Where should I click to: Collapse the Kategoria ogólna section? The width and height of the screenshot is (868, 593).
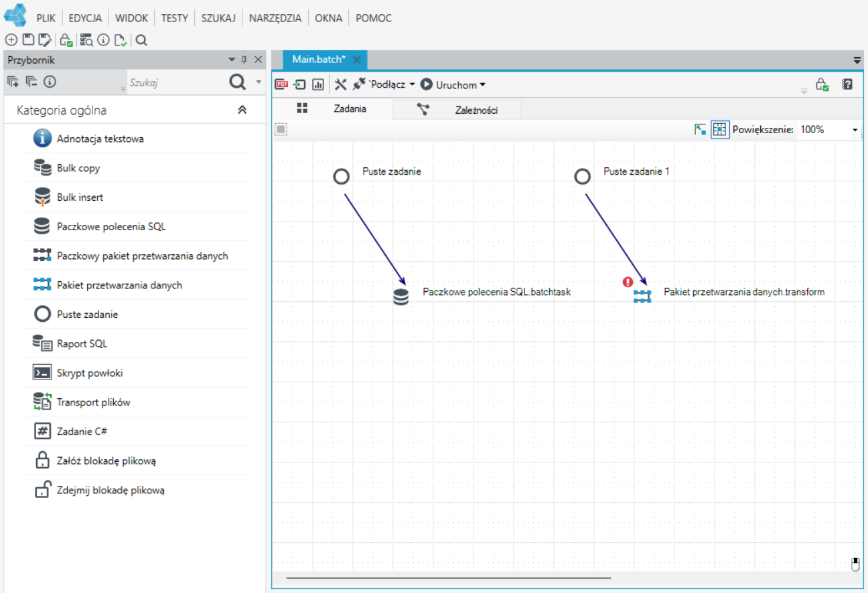(x=242, y=110)
